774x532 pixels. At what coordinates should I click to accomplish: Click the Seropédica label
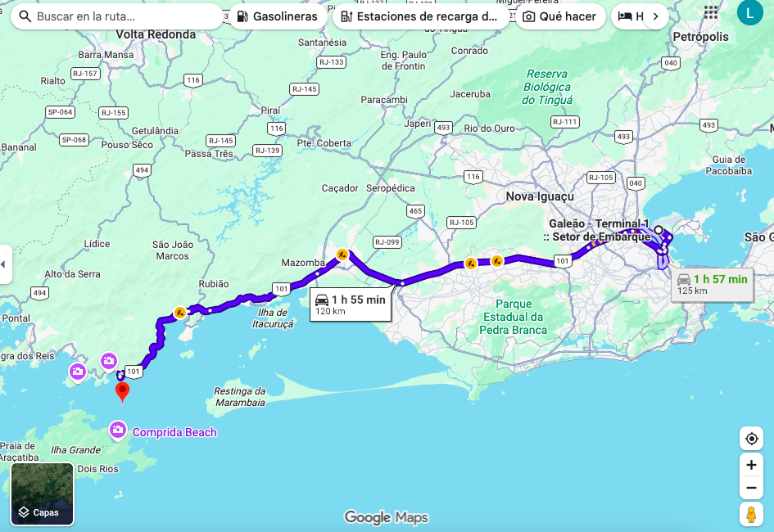391,188
